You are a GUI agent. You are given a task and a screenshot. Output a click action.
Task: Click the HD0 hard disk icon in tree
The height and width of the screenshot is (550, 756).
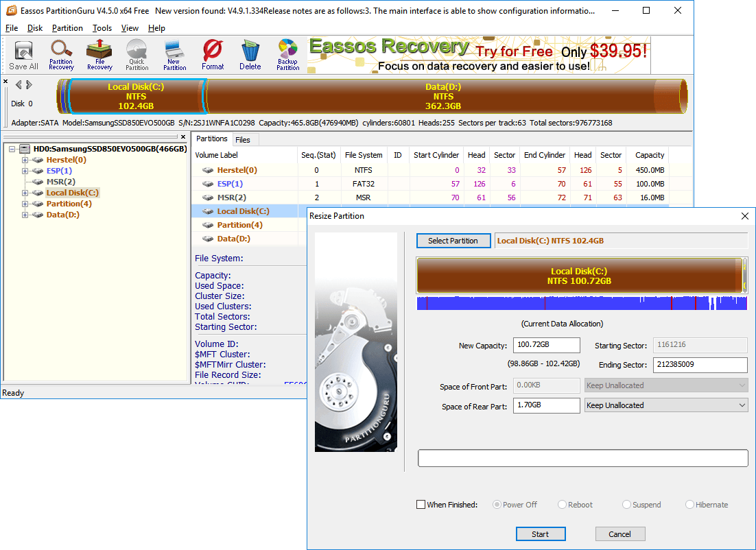(x=25, y=149)
